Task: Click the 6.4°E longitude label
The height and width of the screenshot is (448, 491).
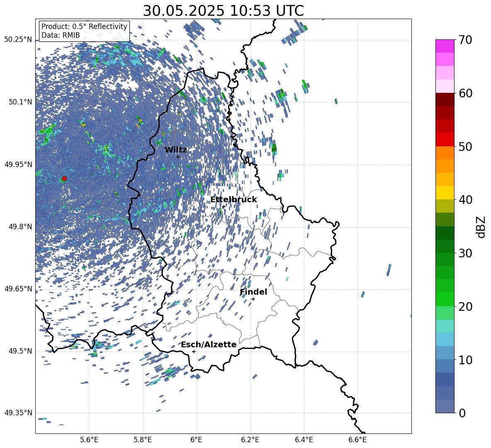Action: [304, 440]
